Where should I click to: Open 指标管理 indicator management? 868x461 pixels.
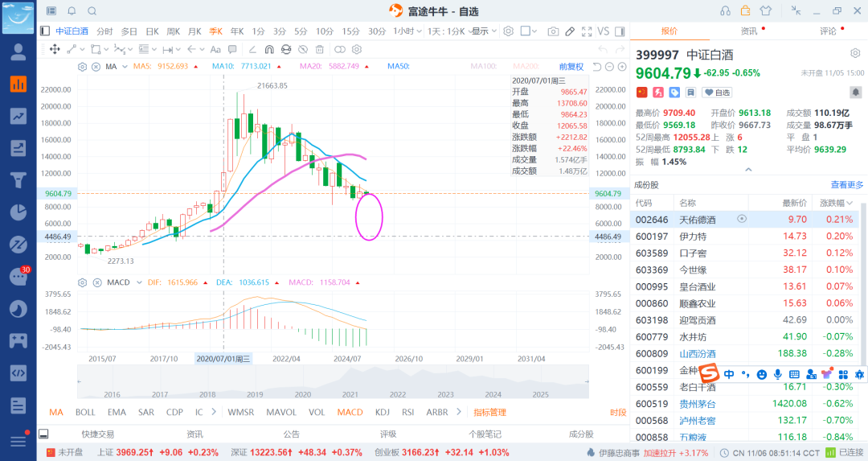click(x=490, y=412)
